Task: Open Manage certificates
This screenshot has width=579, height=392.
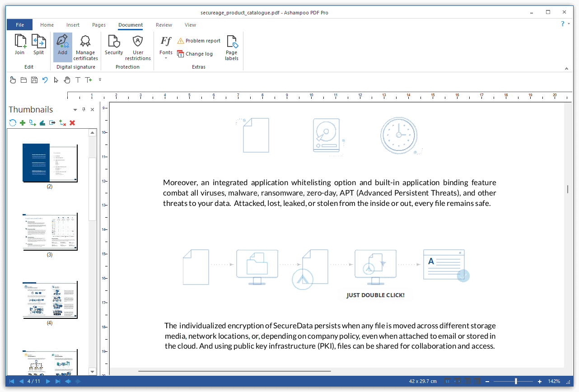Action: click(x=85, y=47)
